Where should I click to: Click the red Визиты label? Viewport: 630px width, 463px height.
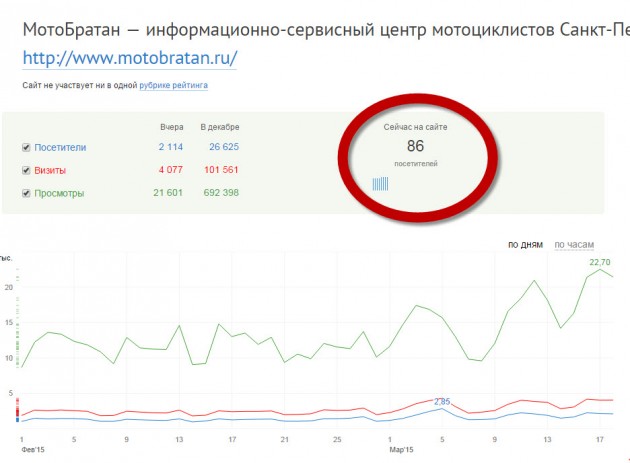click(x=51, y=170)
